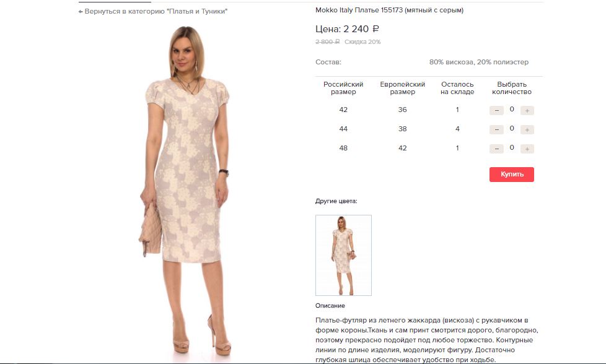
Task: Click the 'Другие цвета' label
Action: click(336, 201)
